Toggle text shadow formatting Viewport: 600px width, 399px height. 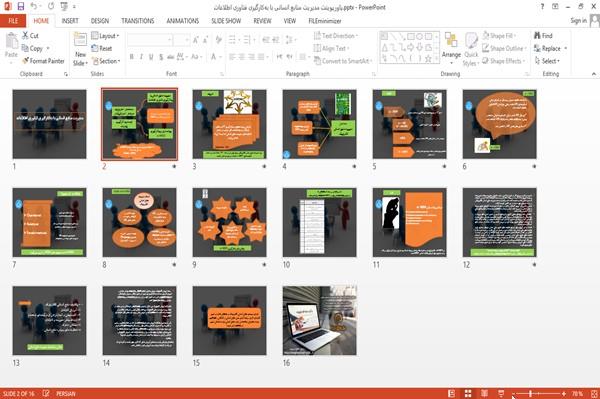pyautogui.click(x=161, y=57)
